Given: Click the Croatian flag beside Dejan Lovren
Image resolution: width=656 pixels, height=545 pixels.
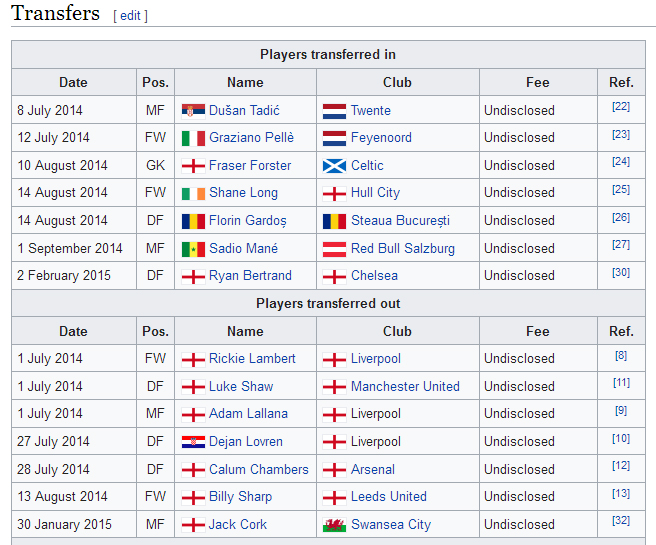Looking at the screenshot, I should coord(193,442).
